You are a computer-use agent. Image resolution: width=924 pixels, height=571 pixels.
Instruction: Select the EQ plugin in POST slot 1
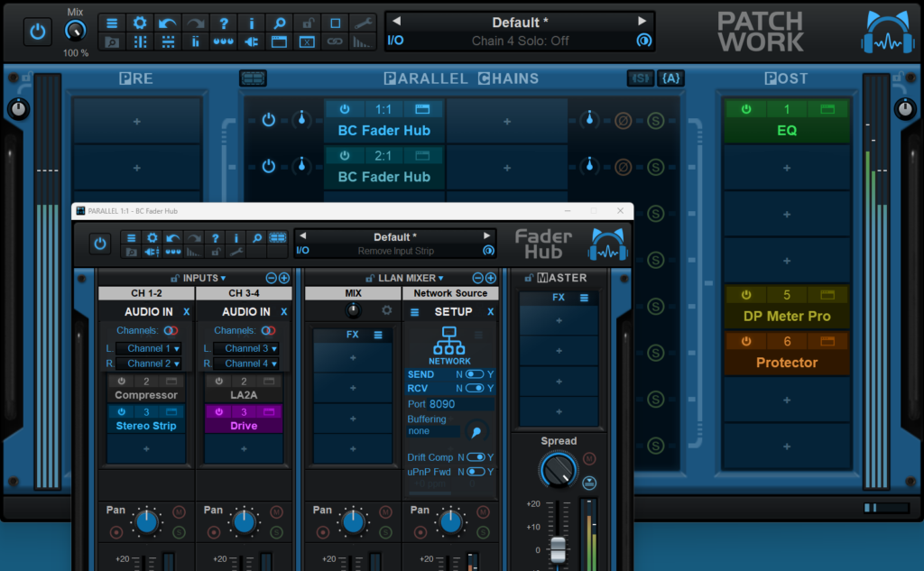pyautogui.click(x=787, y=131)
